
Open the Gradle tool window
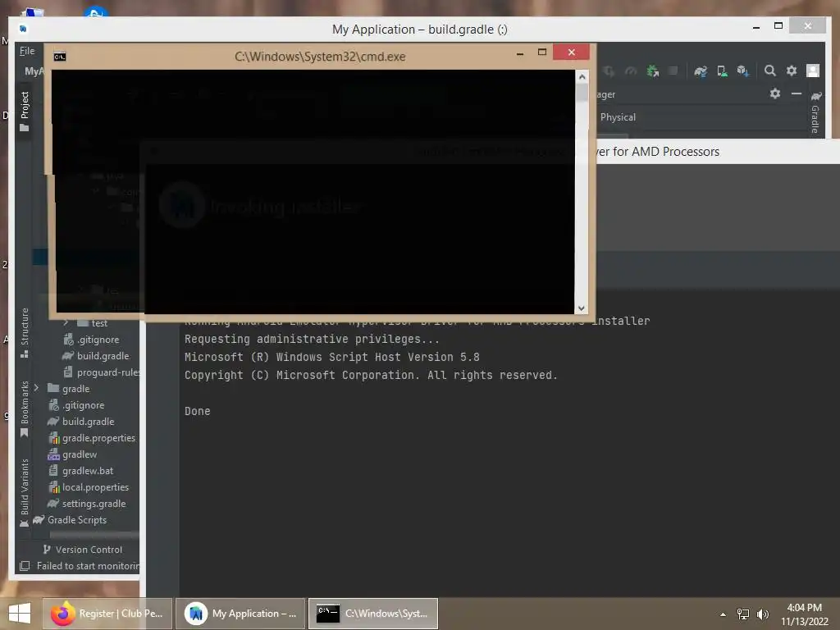(815, 113)
